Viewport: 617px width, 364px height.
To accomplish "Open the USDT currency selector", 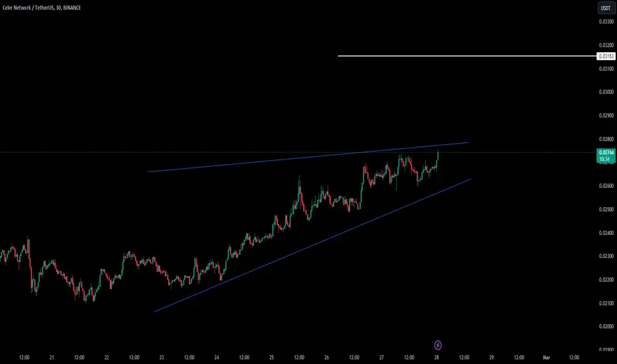I will (x=606, y=8).
